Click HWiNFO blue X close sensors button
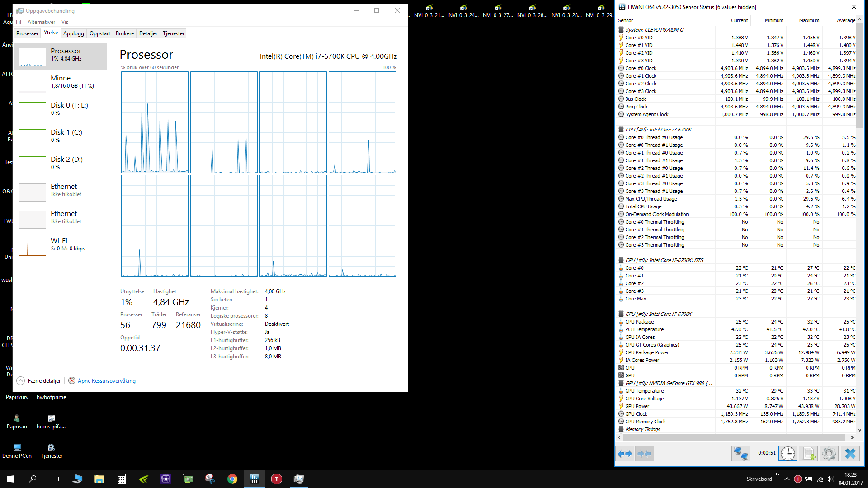868x488 pixels. [x=850, y=453]
